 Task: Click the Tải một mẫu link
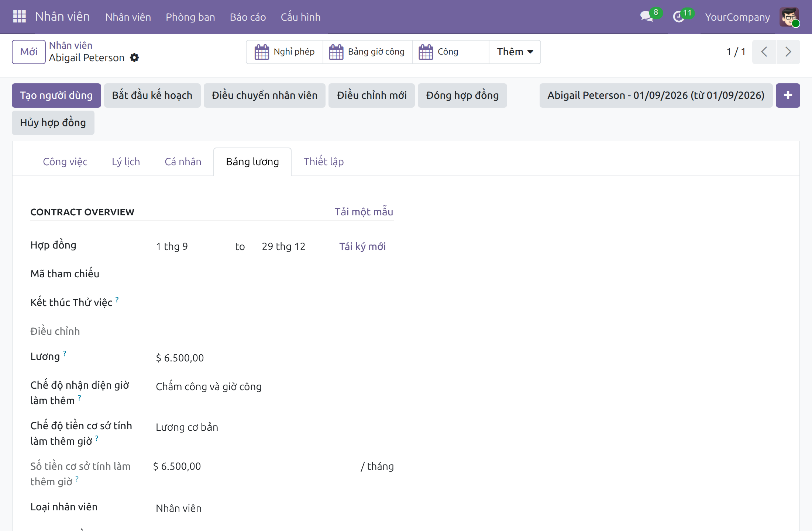pos(364,212)
